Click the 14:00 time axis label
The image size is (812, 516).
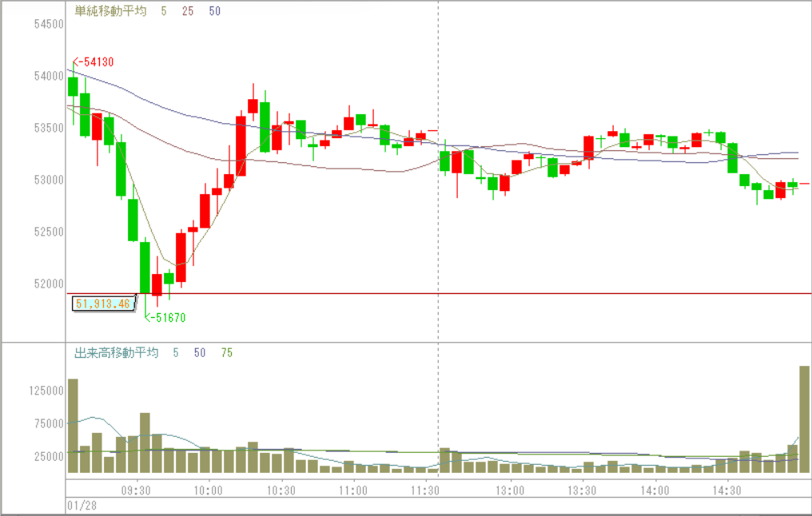[655, 490]
